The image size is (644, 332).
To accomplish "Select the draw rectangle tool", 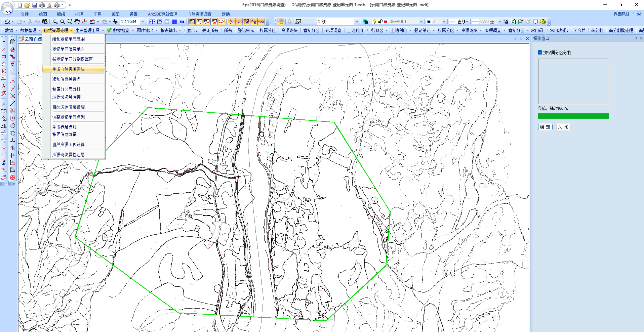I will pos(4,56).
